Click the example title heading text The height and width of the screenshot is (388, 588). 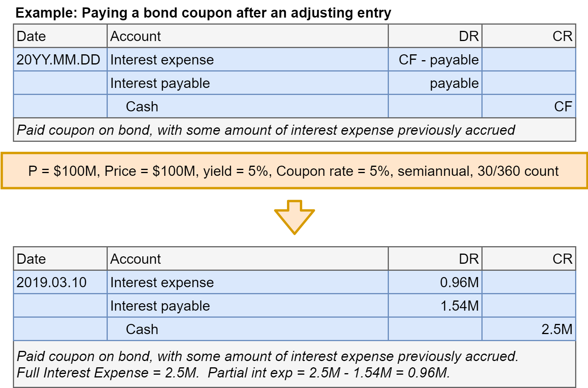point(203,13)
